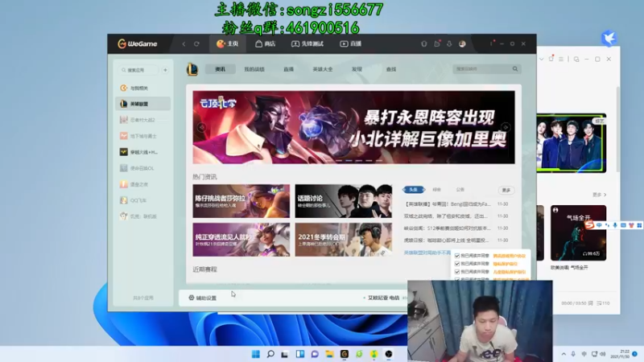The image size is (644, 362).
Task: Uncheck the 隐私保护指引 agreement checkbox
Action: 457,264
